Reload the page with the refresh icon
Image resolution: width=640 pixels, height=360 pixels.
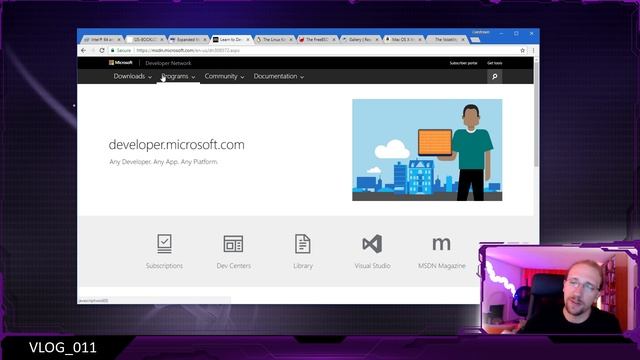click(102, 50)
